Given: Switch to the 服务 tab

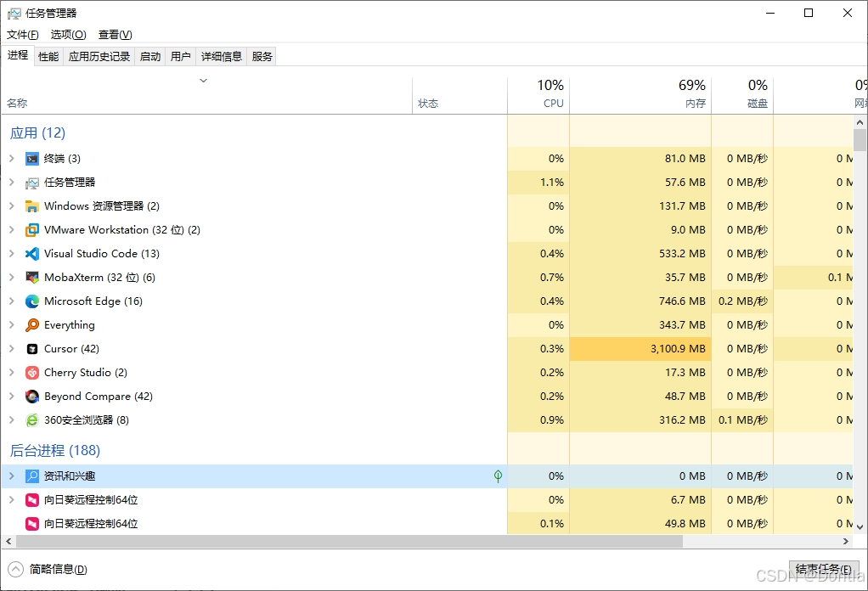Looking at the screenshot, I should pyautogui.click(x=262, y=56).
